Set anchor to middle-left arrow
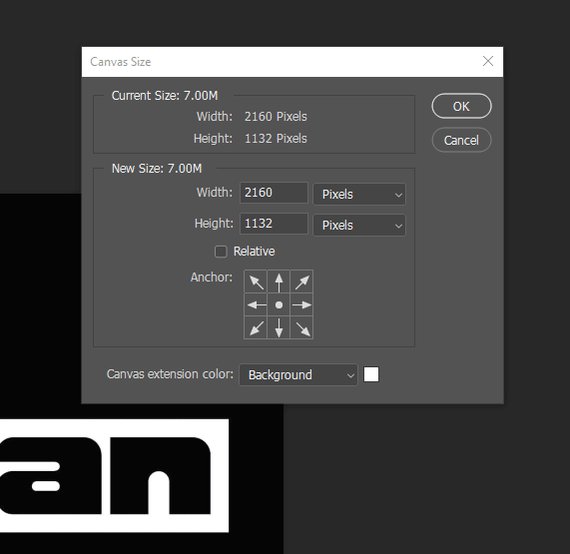The width and height of the screenshot is (570, 554). [x=256, y=305]
